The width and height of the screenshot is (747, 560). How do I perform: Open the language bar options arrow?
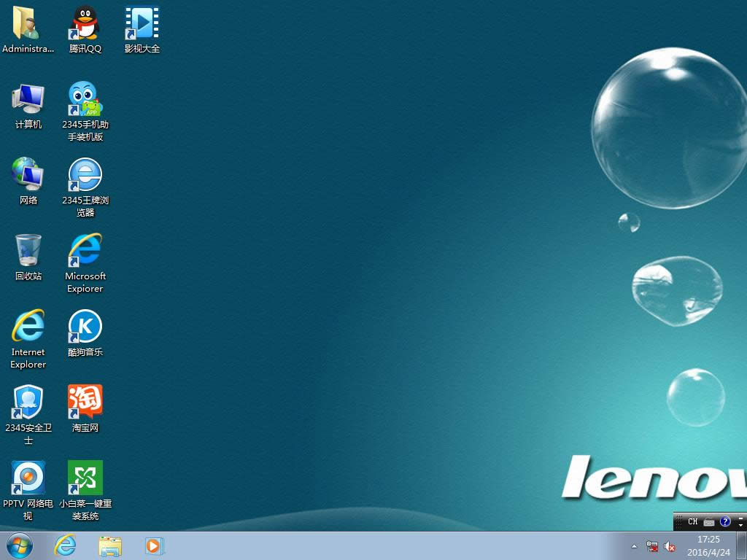(739, 526)
